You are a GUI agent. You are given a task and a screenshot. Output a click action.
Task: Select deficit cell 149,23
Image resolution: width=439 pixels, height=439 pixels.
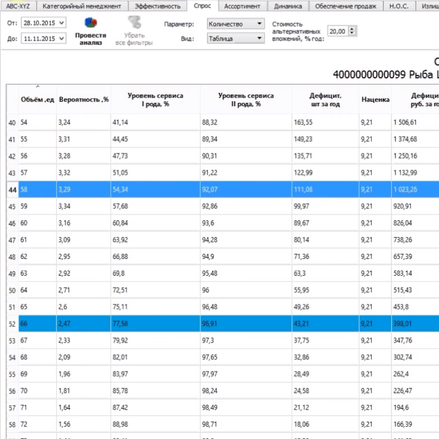click(325, 139)
